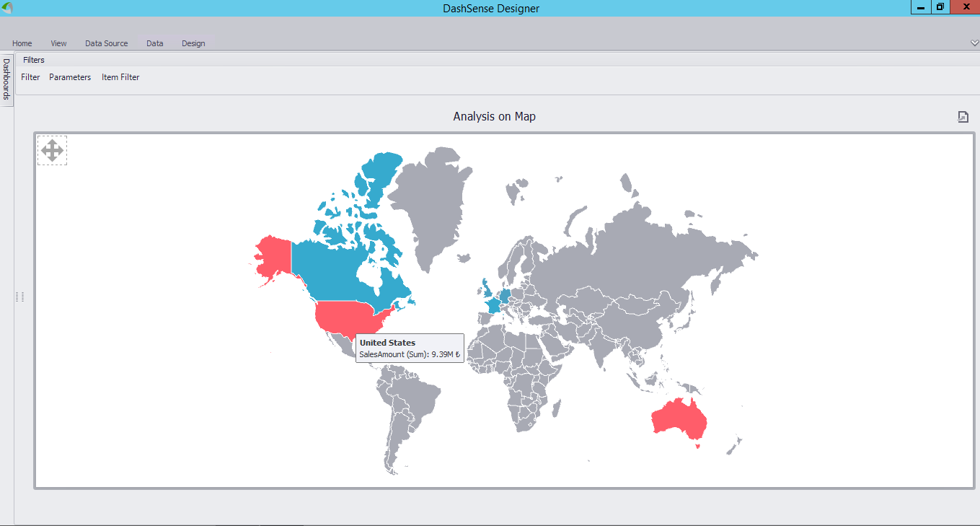This screenshot has width=980, height=526.
Task: Open the Home ribbon tab
Action: (x=22, y=43)
